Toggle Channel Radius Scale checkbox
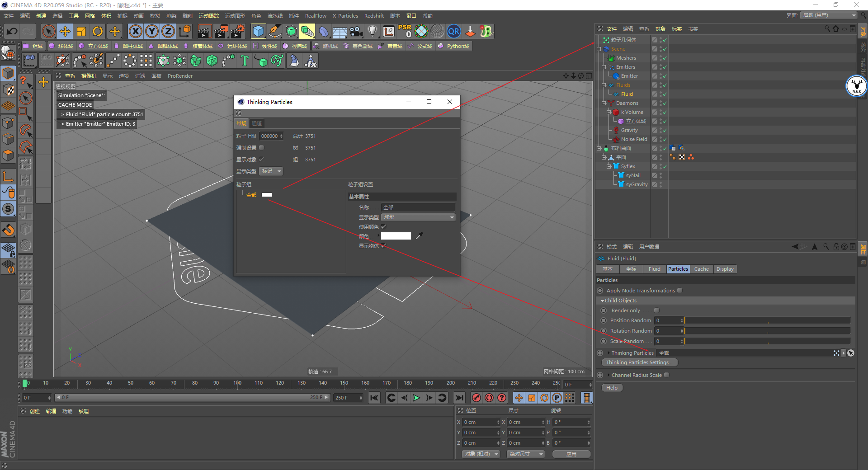 pyautogui.click(x=666, y=375)
